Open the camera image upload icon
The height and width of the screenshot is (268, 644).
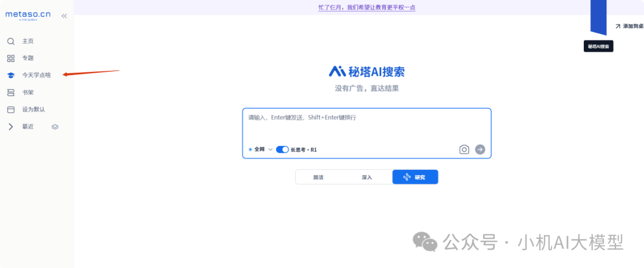click(464, 149)
